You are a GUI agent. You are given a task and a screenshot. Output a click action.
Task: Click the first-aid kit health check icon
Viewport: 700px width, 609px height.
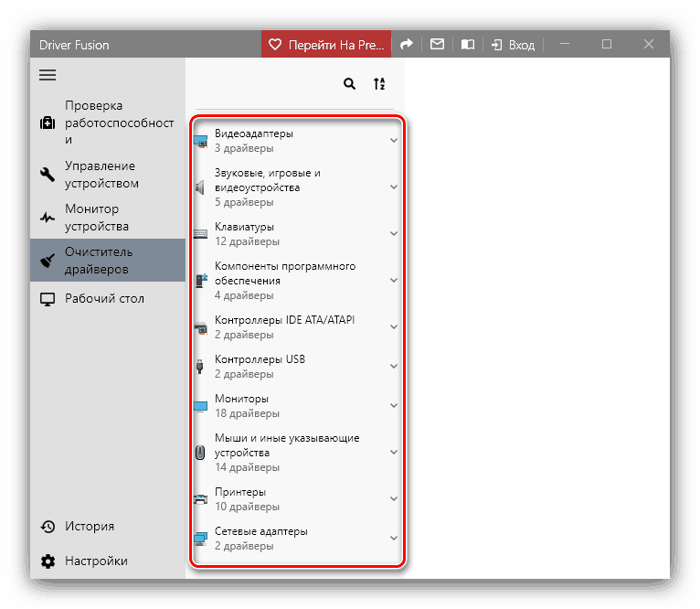[x=48, y=123]
